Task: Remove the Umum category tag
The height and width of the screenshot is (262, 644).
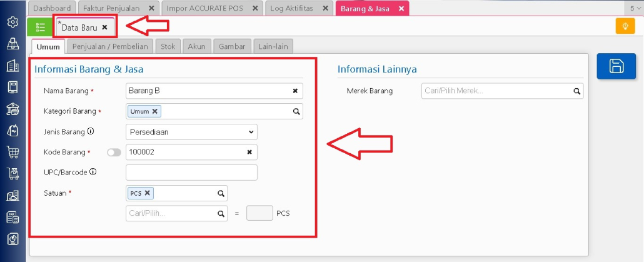Action: pyautogui.click(x=155, y=111)
